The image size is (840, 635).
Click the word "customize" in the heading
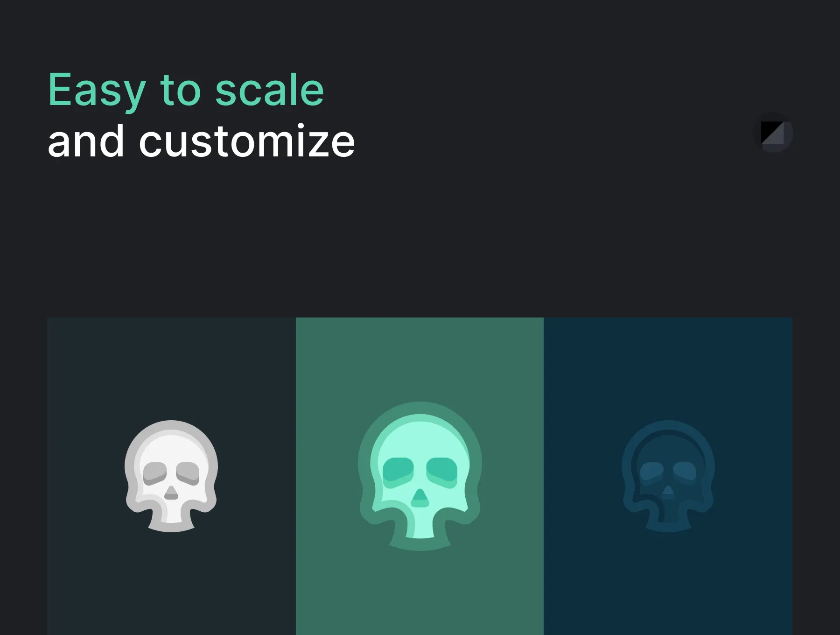pyautogui.click(x=247, y=141)
